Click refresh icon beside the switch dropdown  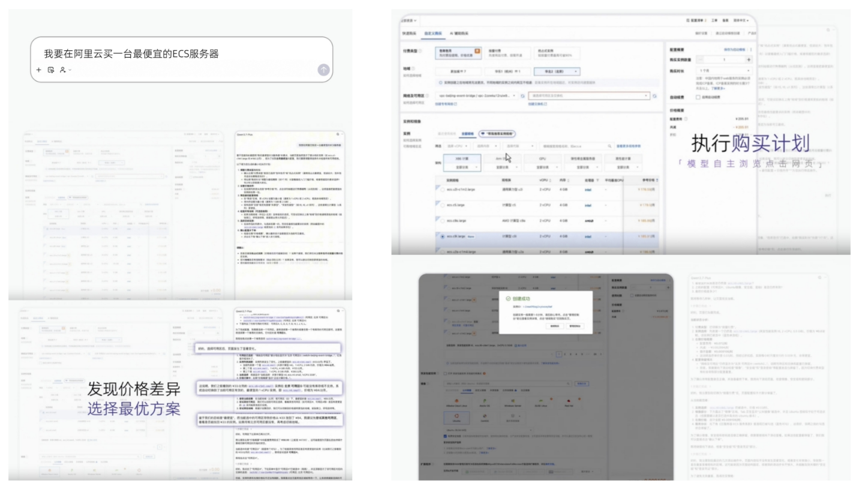coord(654,96)
